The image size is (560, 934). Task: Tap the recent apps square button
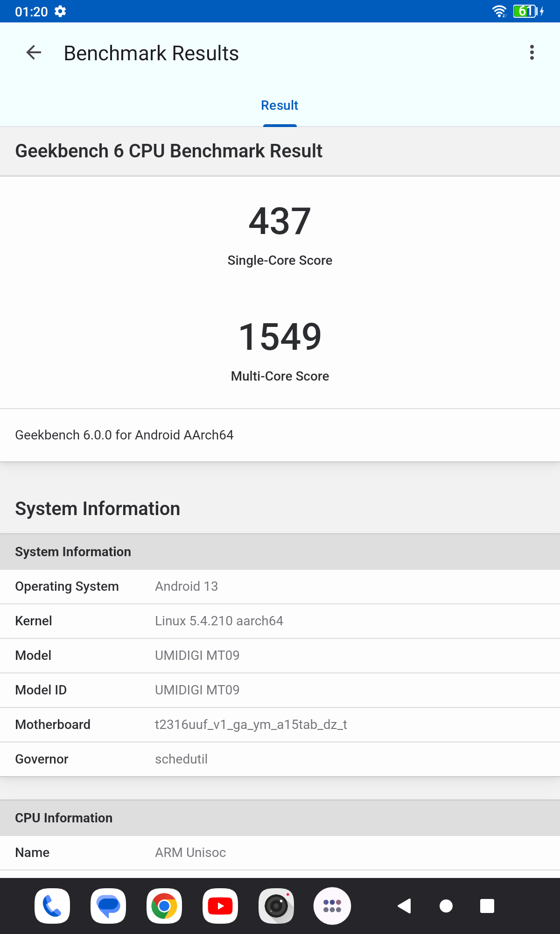coord(487,906)
